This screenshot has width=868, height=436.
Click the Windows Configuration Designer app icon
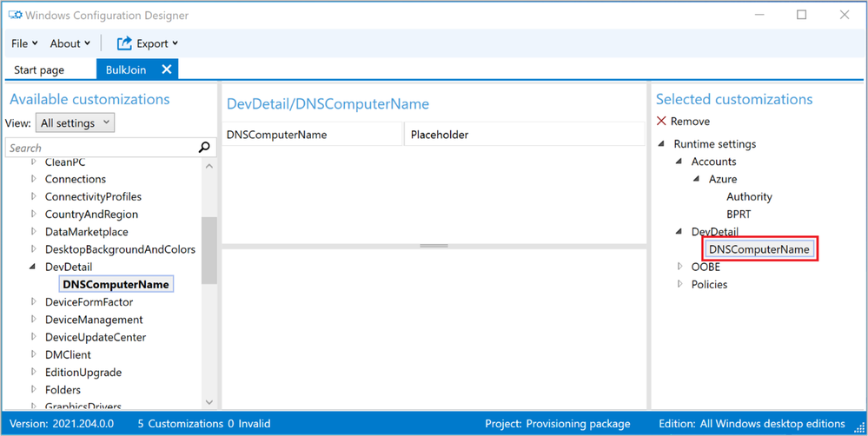click(15, 16)
